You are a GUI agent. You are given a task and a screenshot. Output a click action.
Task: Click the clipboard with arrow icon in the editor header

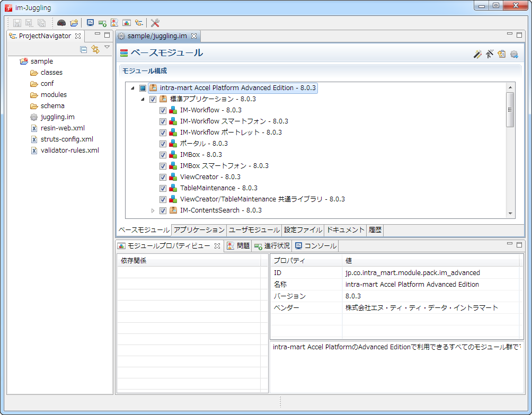click(501, 54)
